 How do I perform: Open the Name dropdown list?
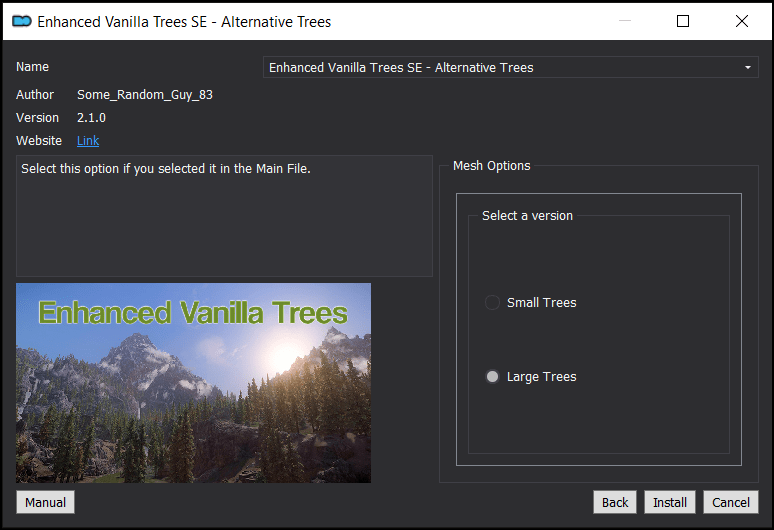(510, 67)
